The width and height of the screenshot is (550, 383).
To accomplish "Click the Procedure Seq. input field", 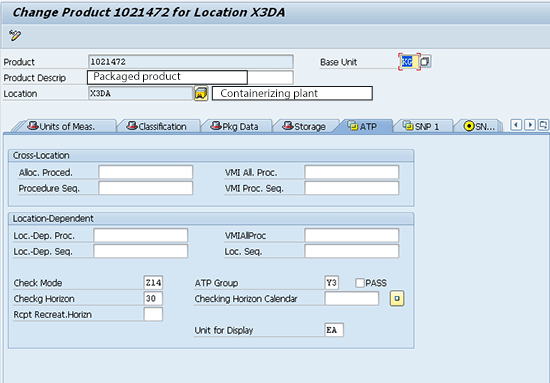I will tap(146, 188).
